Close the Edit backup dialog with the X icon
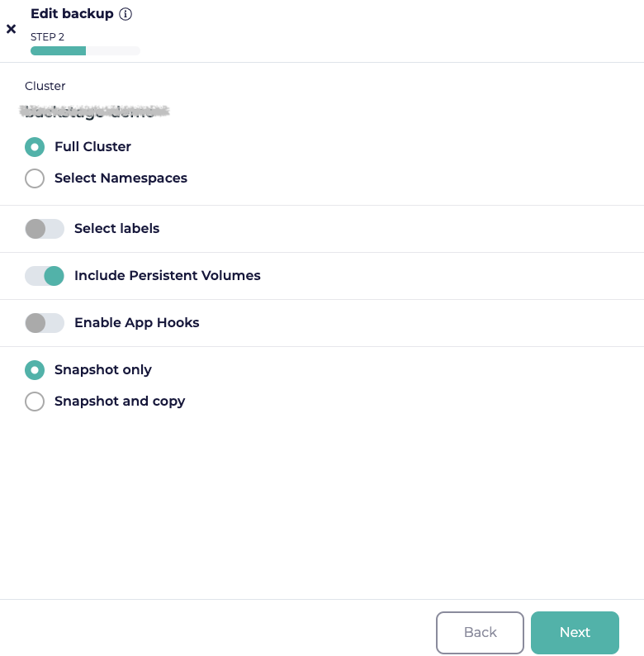This screenshot has width=644, height=656. coord(12,29)
